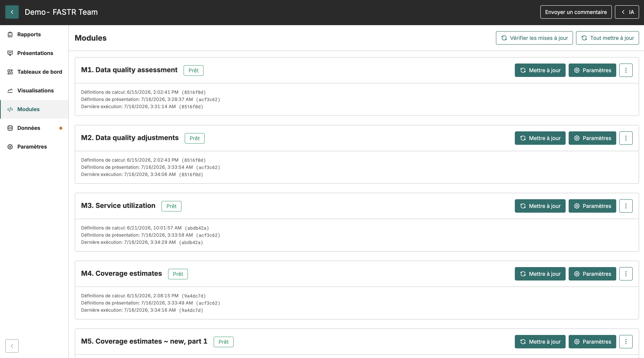Click M4 calcul date 6/15/2026, 2:08:15 PM
This screenshot has height=358, width=644.
point(153,296)
